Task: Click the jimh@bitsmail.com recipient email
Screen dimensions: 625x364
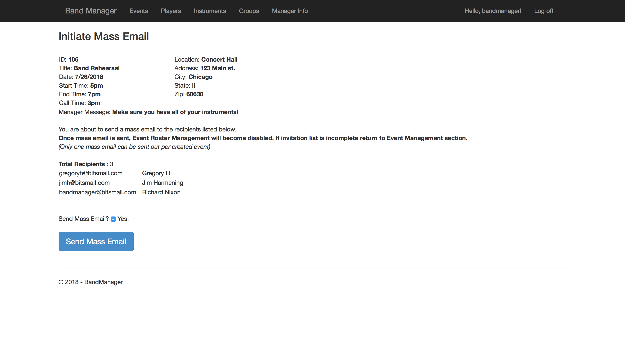Action: point(84,183)
